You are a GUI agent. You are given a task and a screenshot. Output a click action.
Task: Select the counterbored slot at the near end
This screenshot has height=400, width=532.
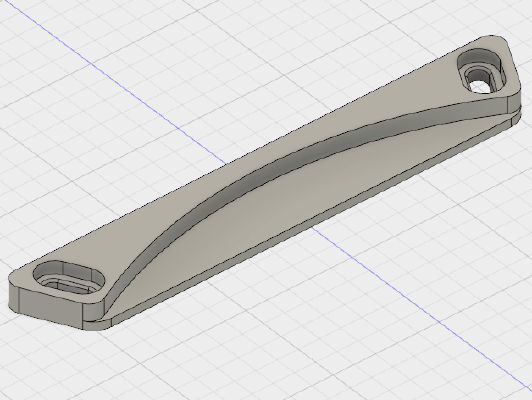tap(69, 277)
